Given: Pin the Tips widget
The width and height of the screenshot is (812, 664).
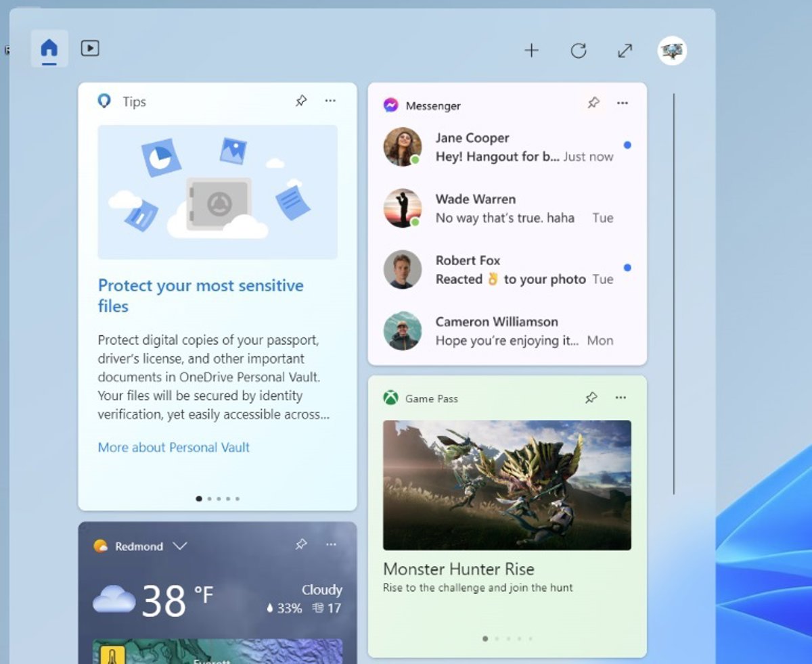Looking at the screenshot, I should click(x=301, y=101).
